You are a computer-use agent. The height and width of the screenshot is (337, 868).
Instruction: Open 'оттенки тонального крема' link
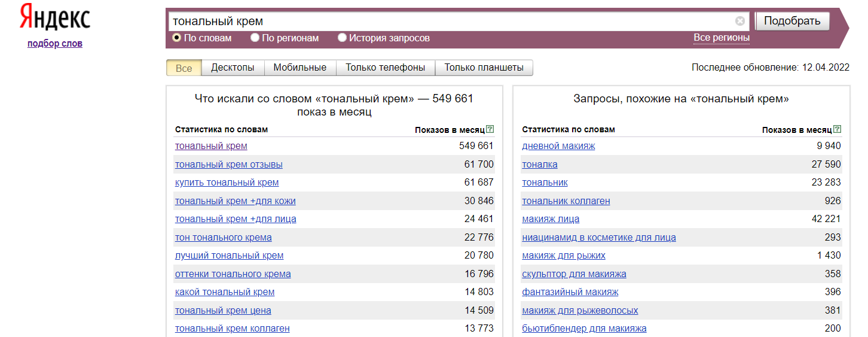233,274
